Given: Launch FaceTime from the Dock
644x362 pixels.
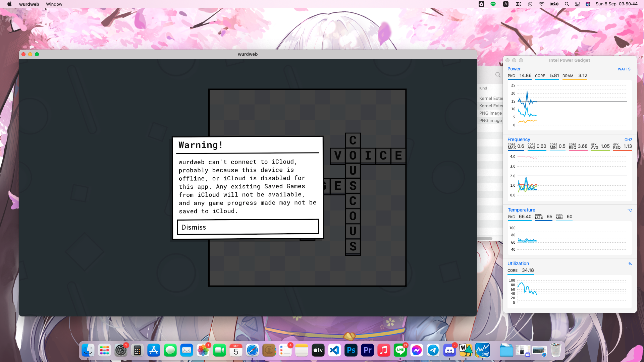Looking at the screenshot, I should pyautogui.click(x=219, y=350).
